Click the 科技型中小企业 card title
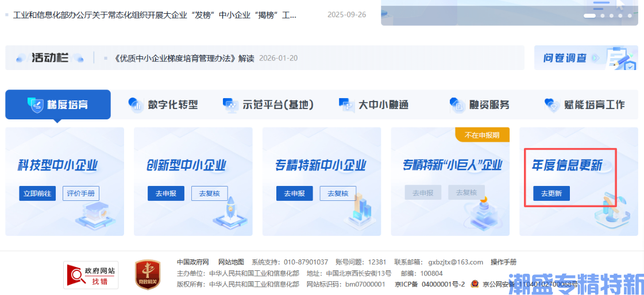 [x=58, y=166]
